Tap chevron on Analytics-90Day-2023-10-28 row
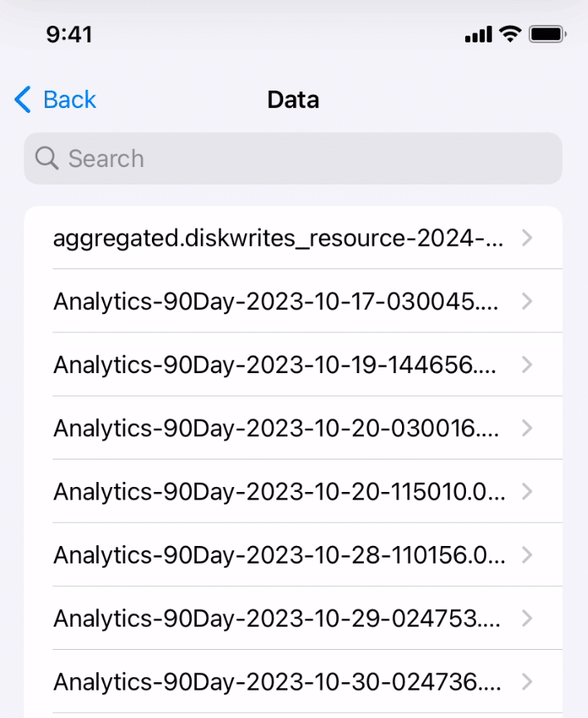The image size is (588, 718). click(527, 555)
